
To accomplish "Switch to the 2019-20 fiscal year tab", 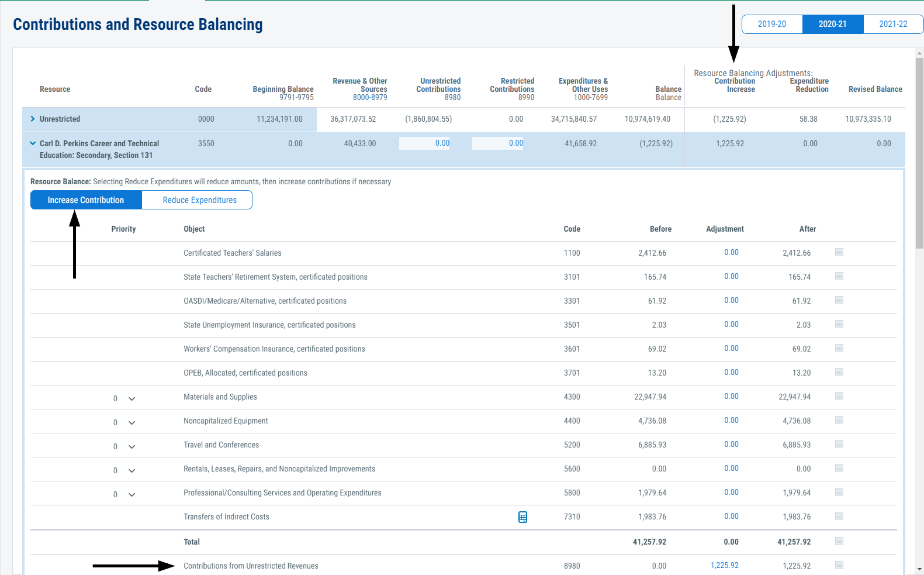I will 772,24.
